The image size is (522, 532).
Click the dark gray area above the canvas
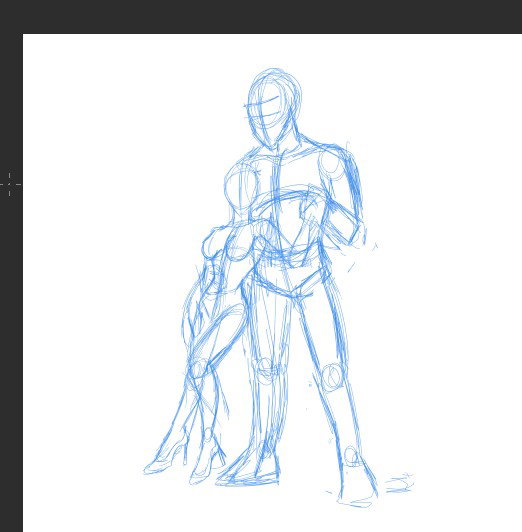[261, 16]
